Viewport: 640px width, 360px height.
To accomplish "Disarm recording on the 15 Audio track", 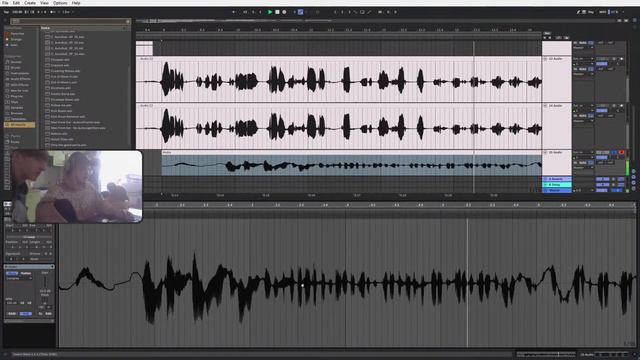I will tap(621, 153).
